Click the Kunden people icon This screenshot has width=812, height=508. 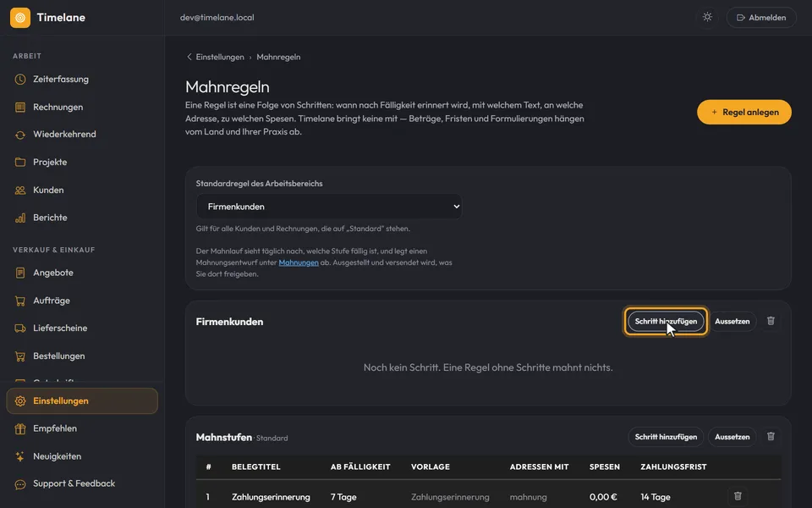[x=20, y=190]
